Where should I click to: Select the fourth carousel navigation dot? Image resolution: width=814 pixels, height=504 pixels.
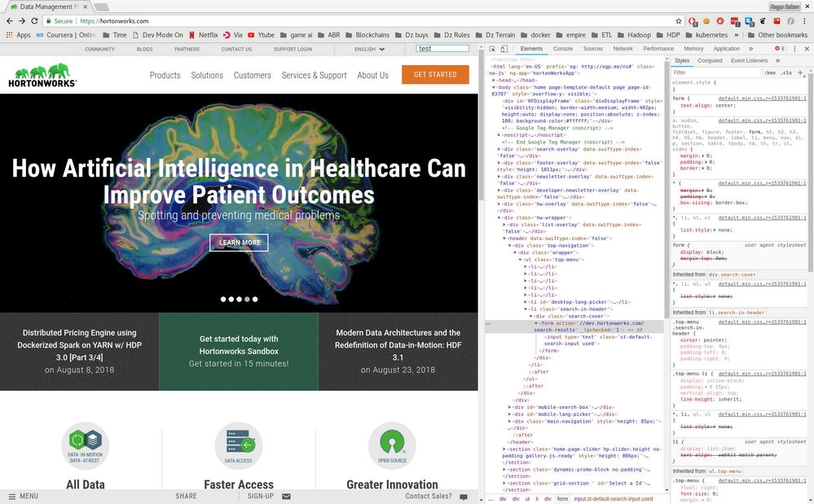pos(246,299)
